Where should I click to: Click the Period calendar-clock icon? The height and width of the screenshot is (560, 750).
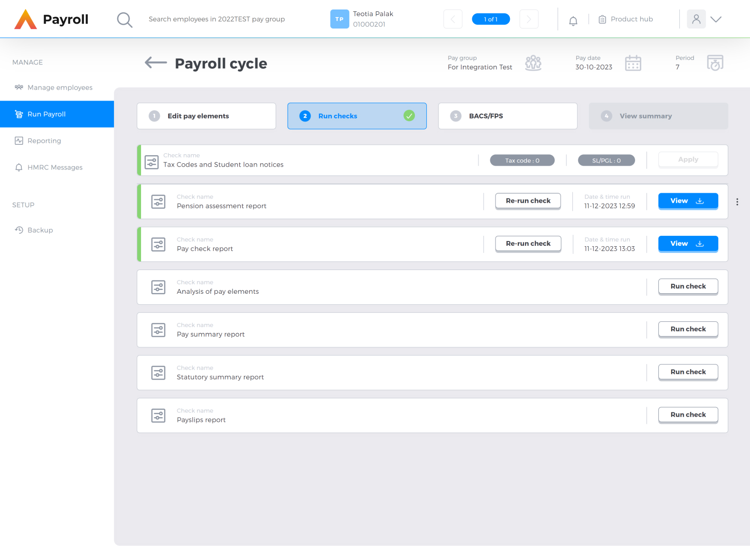coord(715,63)
